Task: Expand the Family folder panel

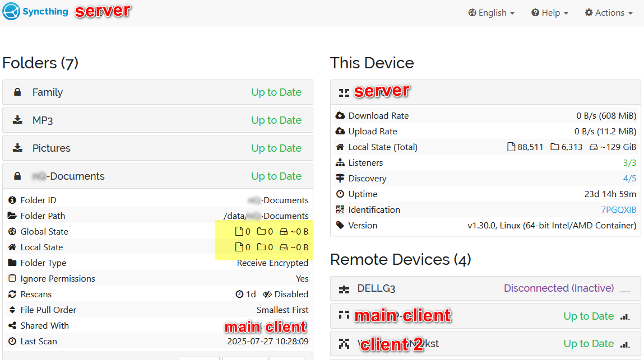Action: (x=157, y=92)
